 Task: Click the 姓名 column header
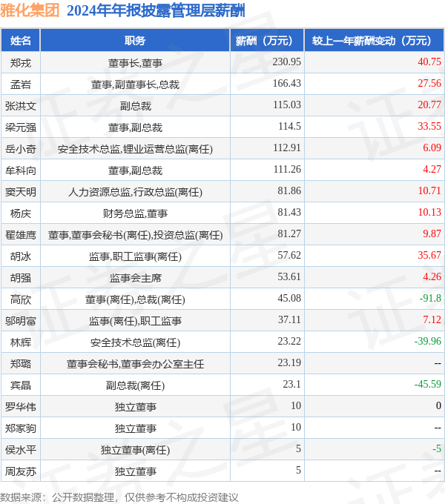point(21,41)
